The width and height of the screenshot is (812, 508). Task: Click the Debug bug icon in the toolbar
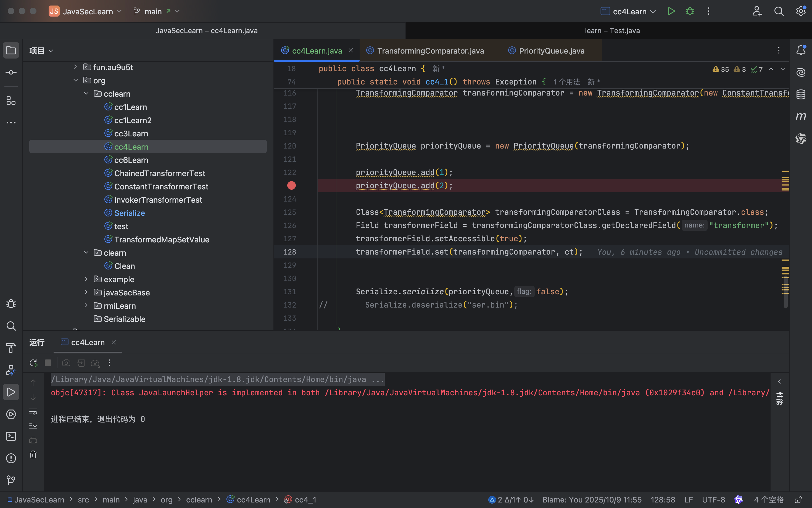[x=690, y=11]
